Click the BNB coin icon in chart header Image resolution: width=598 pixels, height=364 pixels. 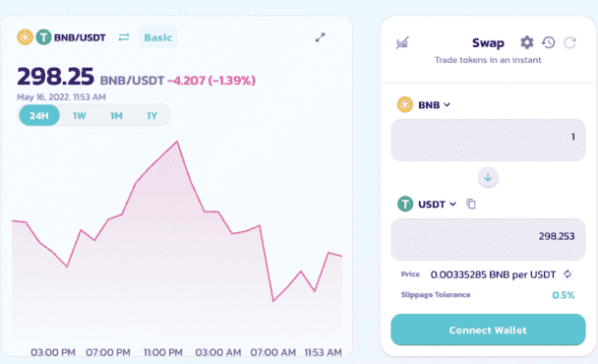26,37
